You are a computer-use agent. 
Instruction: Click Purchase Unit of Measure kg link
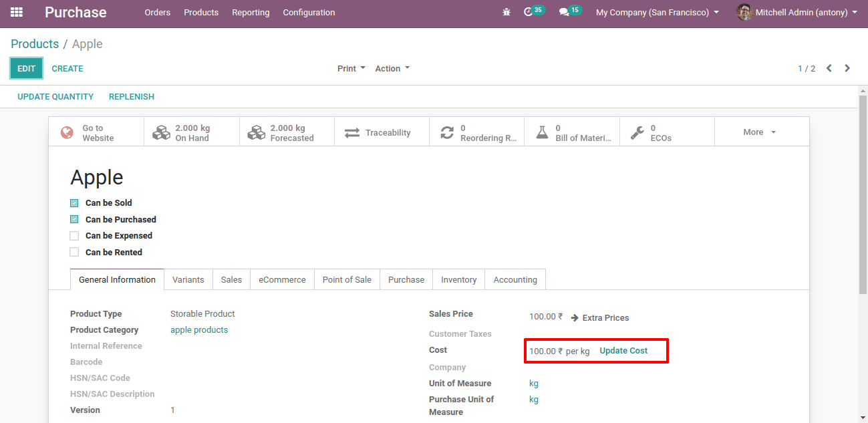534,399
